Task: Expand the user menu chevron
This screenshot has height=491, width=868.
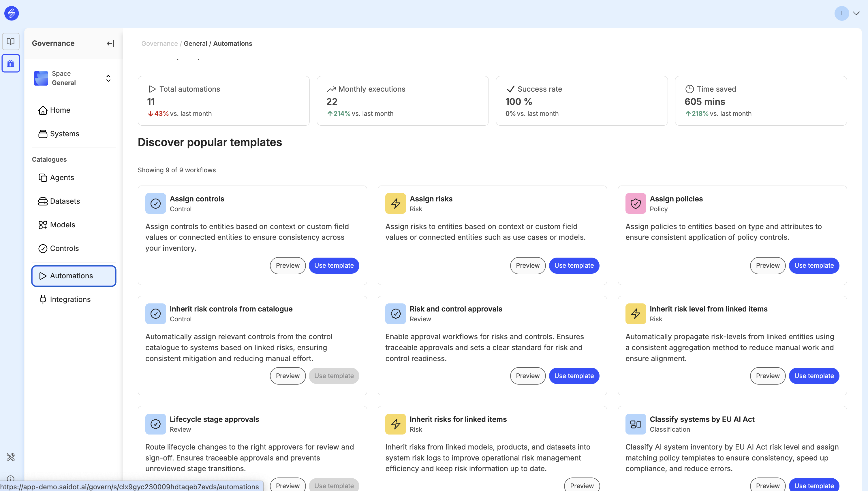Action: [x=856, y=13]
